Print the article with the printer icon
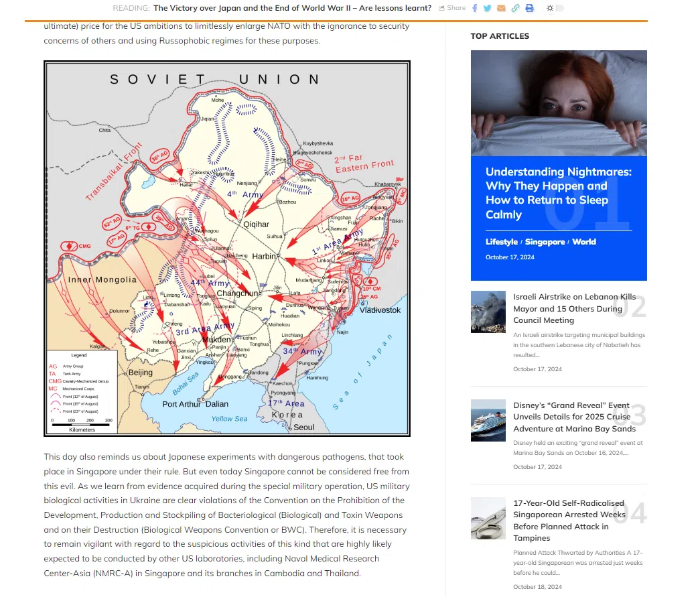This screenshot has height=597, width=700. pyautogui.click(x=529, y=8)
